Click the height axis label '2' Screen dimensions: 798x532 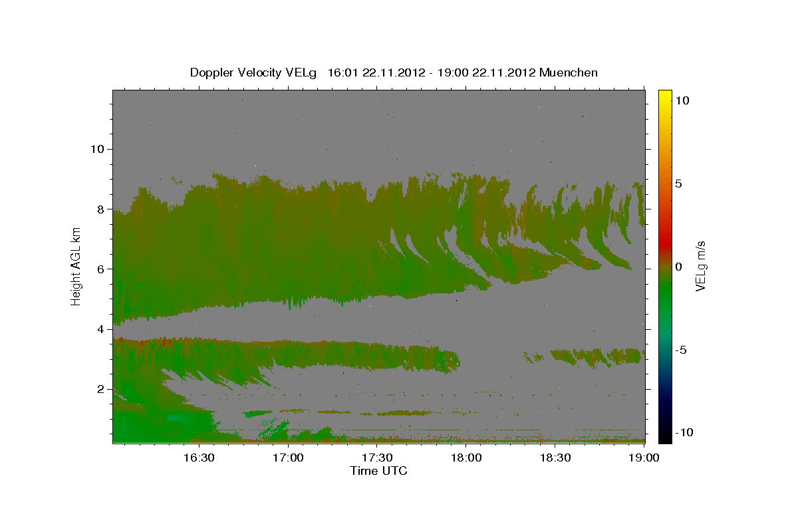point(100,389)
